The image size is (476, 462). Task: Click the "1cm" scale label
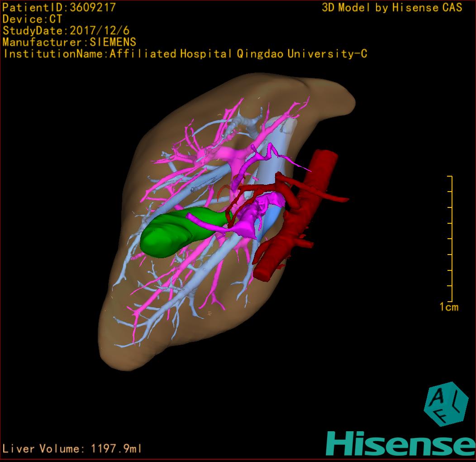click(x=449, y=307)
